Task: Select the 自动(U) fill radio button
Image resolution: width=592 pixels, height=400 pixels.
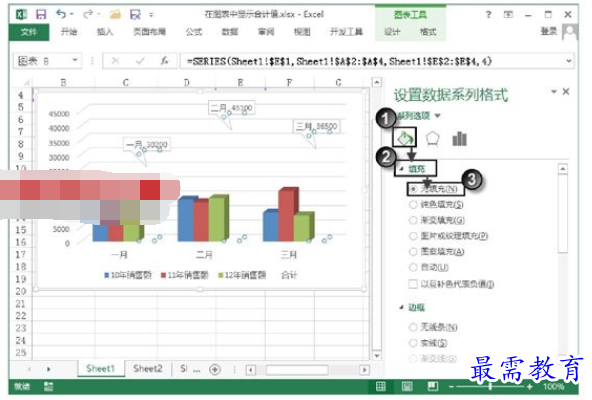Action: 413,267
